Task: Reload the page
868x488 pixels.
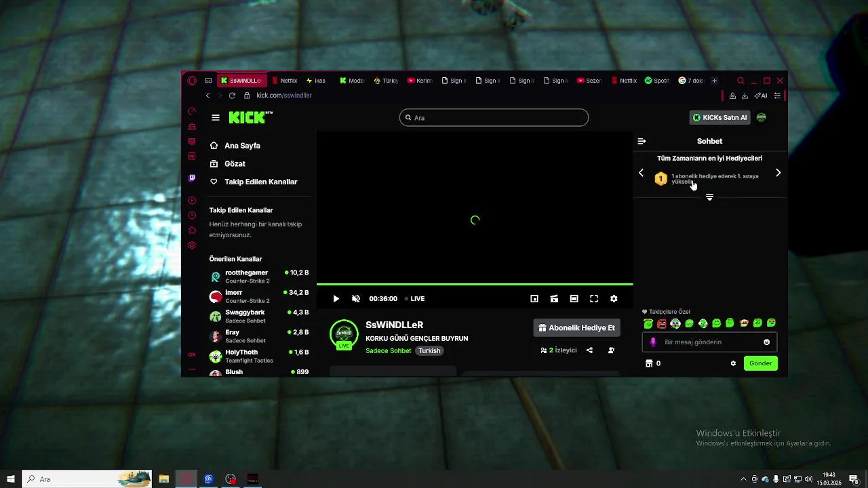Action: click(x=232, y=96)
